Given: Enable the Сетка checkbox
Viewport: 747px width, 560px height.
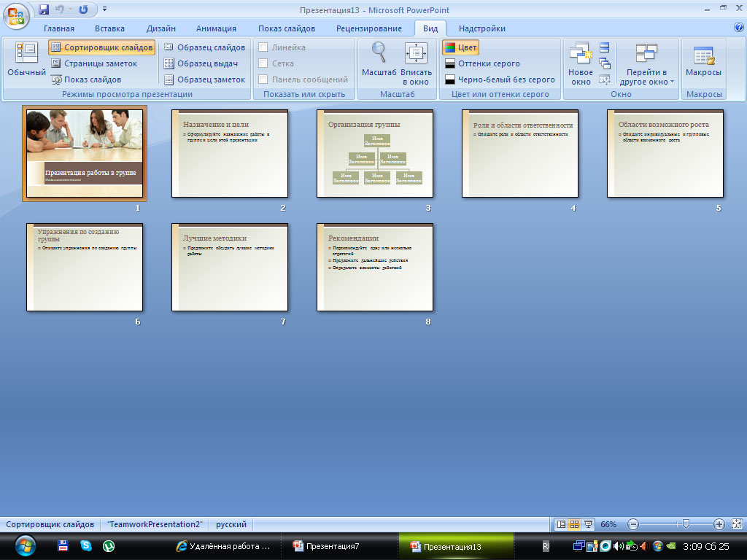Looking at the screenshot, I should coord(263,63).
